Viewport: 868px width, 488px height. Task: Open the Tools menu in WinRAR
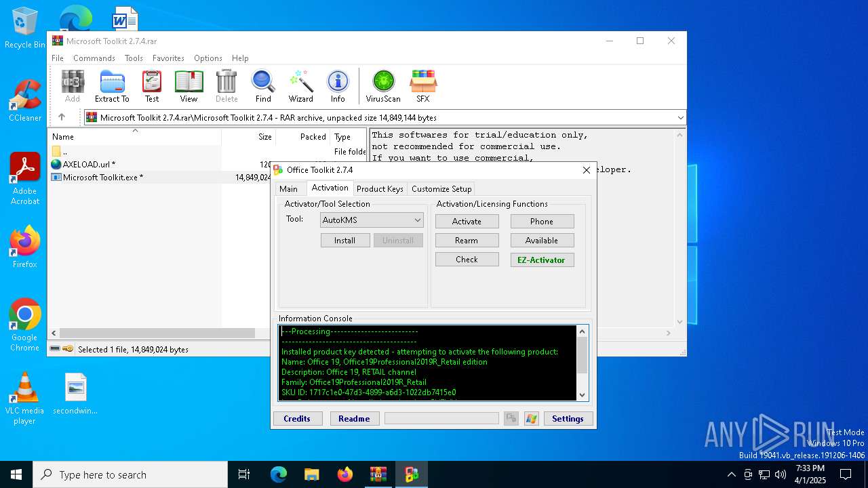tap(134, 58)
